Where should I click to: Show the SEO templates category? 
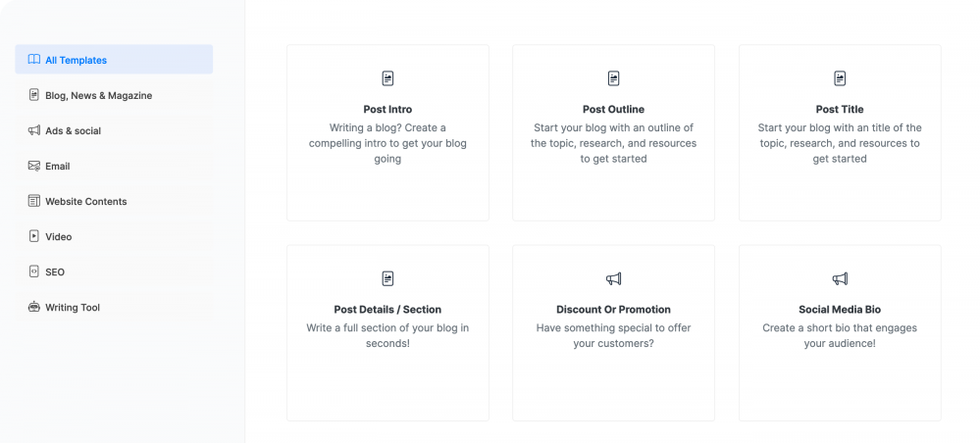55,271
